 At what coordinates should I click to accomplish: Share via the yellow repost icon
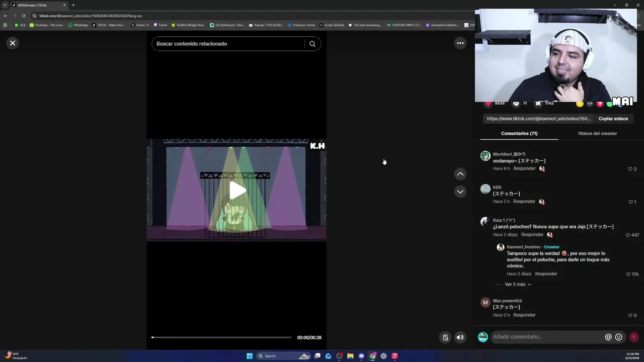click(580, 104)
